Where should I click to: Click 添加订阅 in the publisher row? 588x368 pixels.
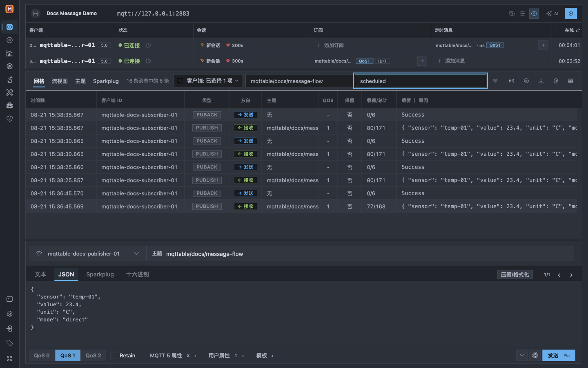click(330, 45)
